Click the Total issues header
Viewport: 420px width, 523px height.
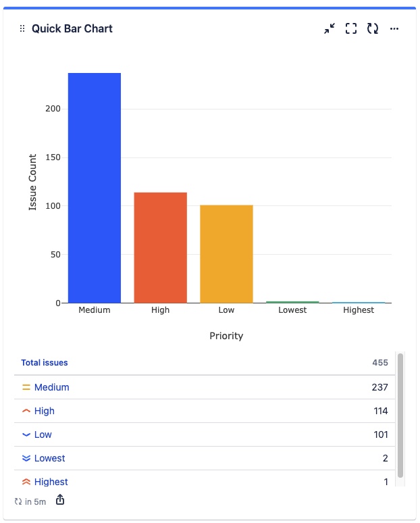pos(45,363)
